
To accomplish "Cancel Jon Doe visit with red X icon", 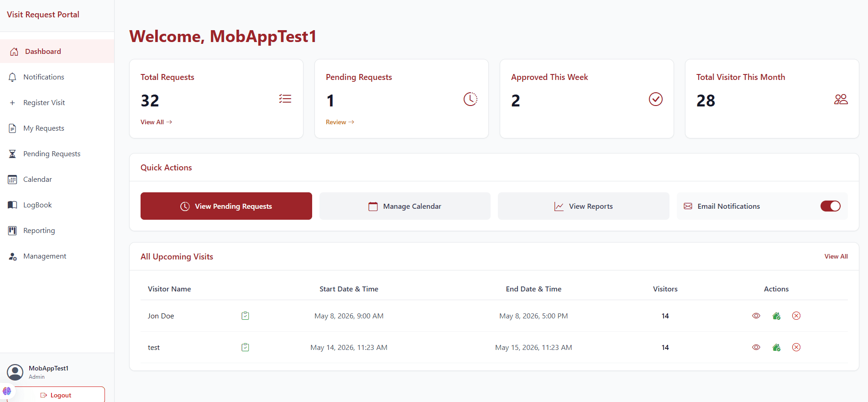I will tap(796, 316).
